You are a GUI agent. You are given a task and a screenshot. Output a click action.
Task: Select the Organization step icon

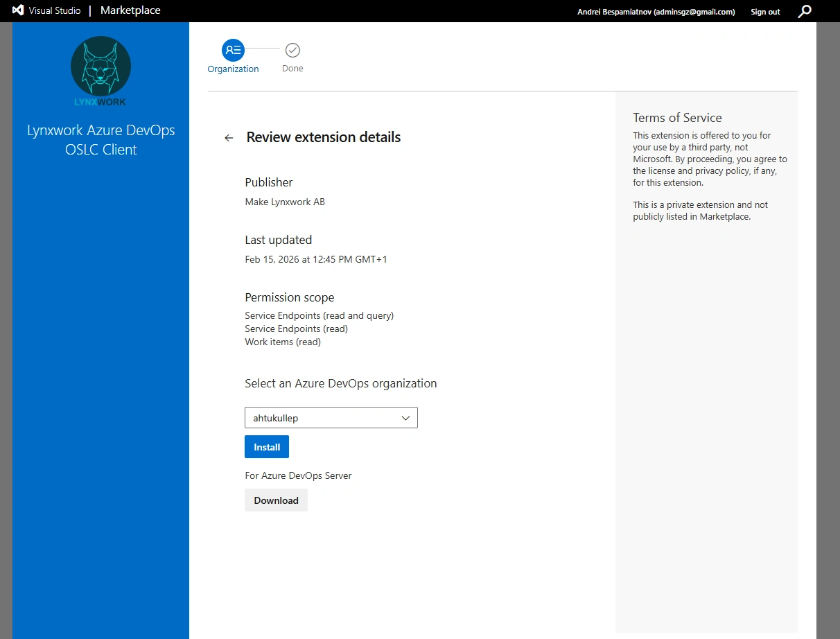[233, 50]
